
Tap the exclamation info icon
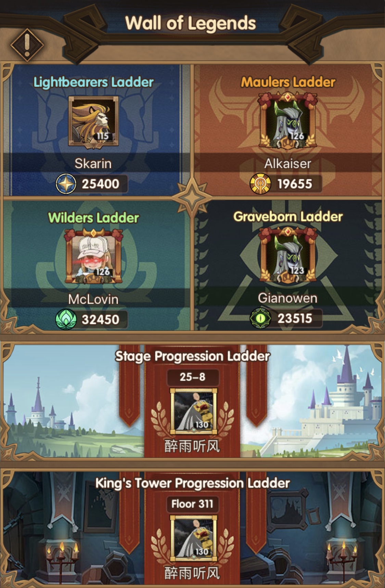(x=27, y=44)
